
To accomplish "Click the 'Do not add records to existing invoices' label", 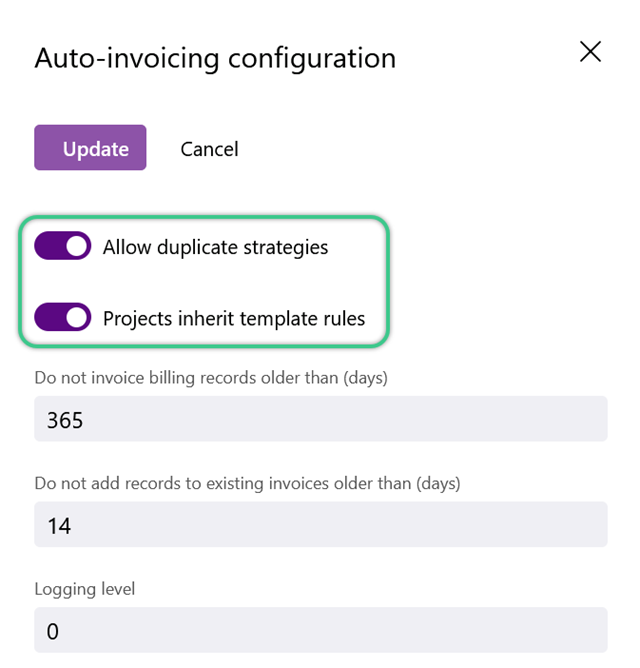I will 247,484.
